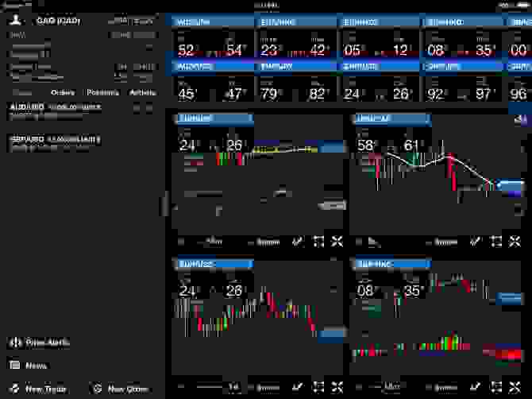This screenshot has height=399, width=532.
Task: Tap the buy price 47 tile
Action: 234,89
